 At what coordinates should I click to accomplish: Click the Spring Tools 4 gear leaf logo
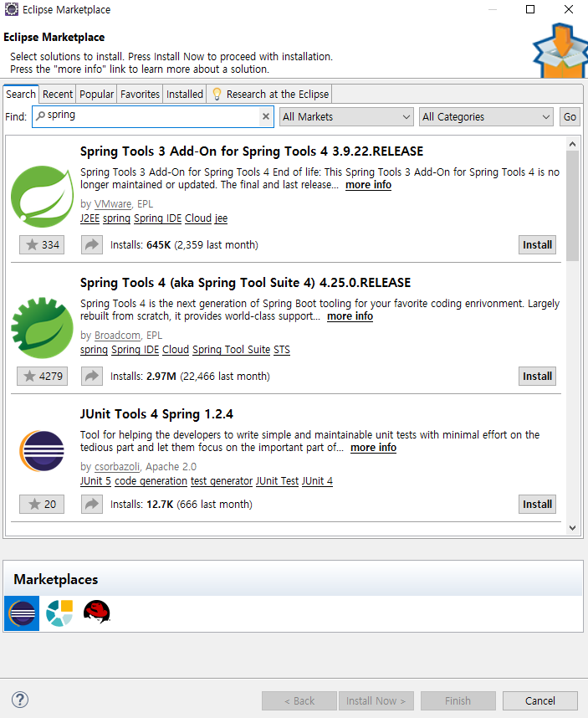[42, 327]
